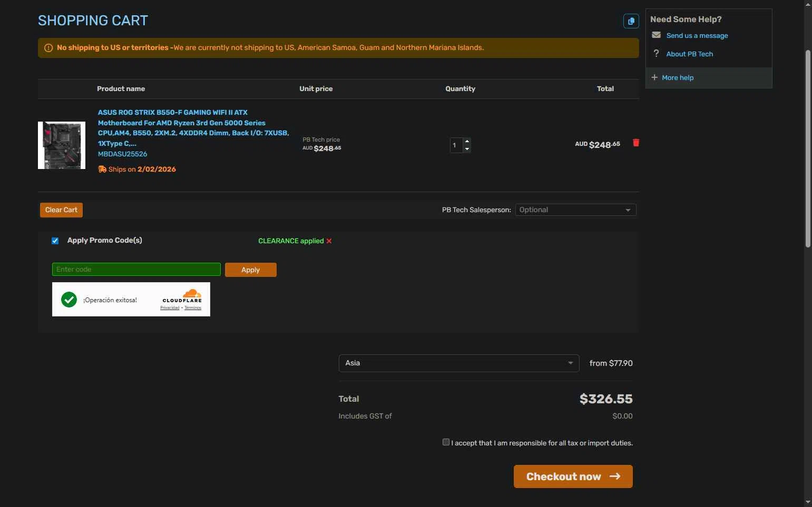Click the plus icon next to More help
This screenshot has height=507, width=812.
click(654, 77)
